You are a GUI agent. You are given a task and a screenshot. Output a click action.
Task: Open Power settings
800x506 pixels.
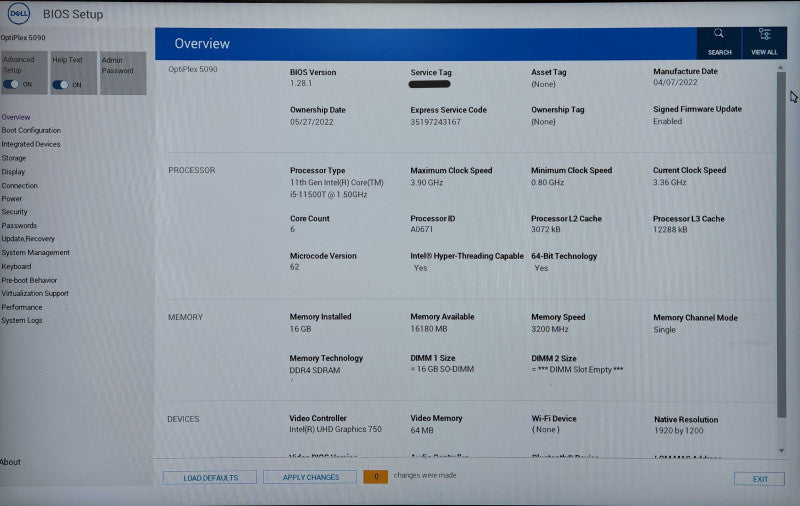pos(12,198)
